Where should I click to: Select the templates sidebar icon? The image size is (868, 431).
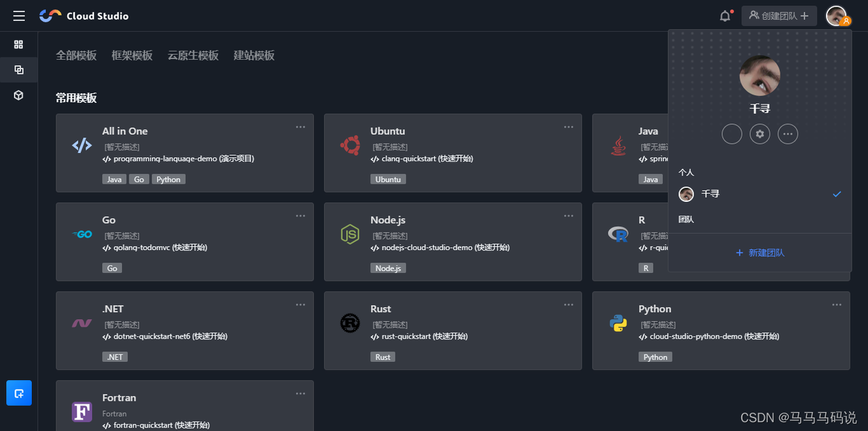pos(19,70)
